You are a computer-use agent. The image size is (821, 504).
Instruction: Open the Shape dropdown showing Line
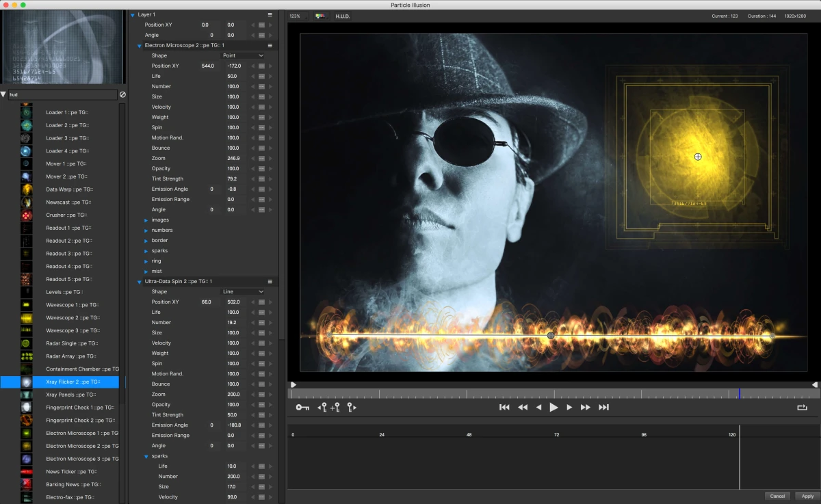pyautogui.click(x=243, y=291)
